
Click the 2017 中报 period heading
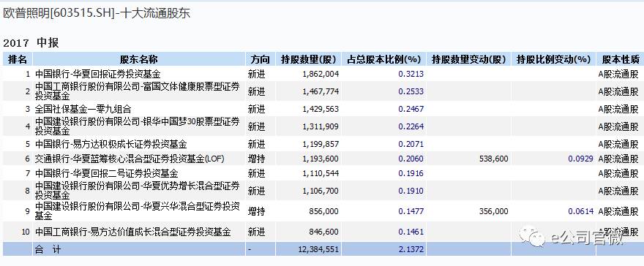click(x=31, y=42)
